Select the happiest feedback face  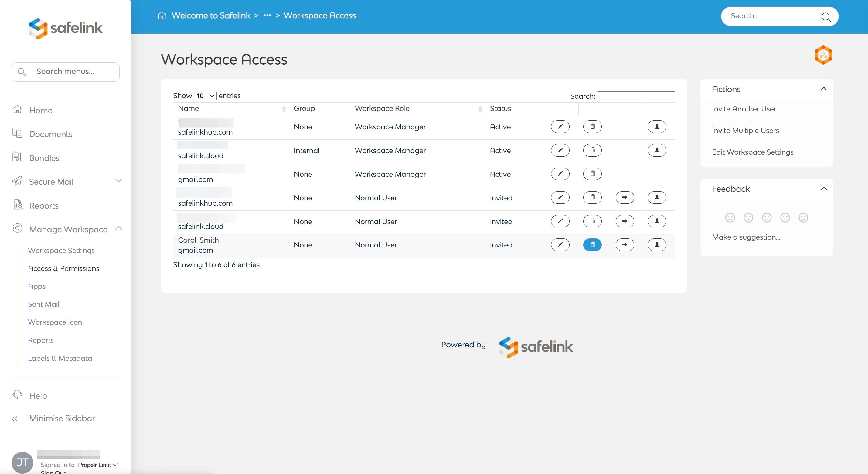pos(803,218)
